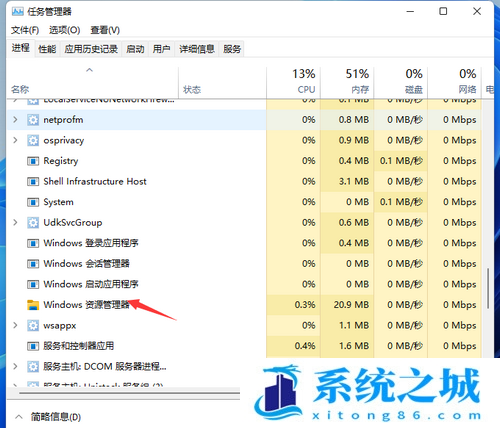This screenshot has height=428, width=500.
Task: Click the Task Manager title bar icon
Action: (x=18, y=12)
